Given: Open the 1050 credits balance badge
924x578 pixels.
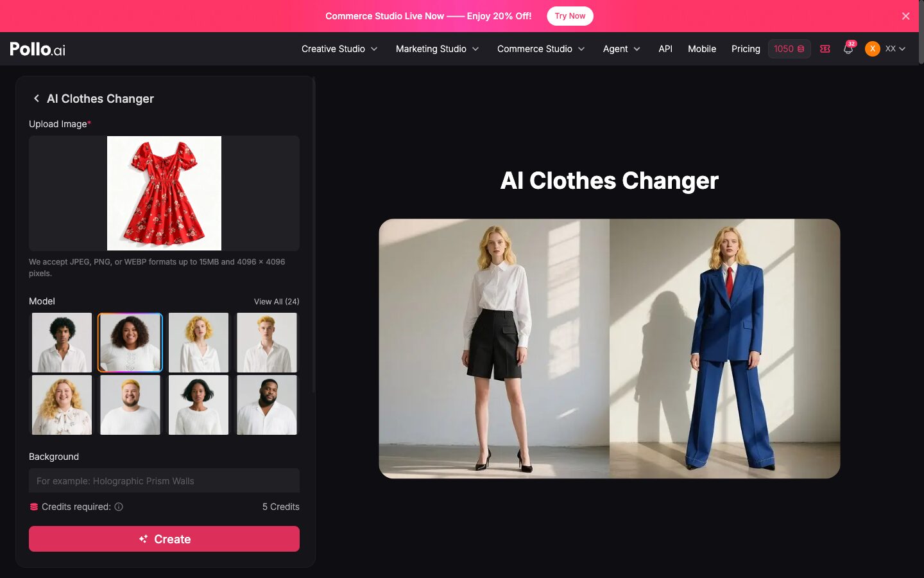Looking at the screenshot, I should [x=789, y=49].
